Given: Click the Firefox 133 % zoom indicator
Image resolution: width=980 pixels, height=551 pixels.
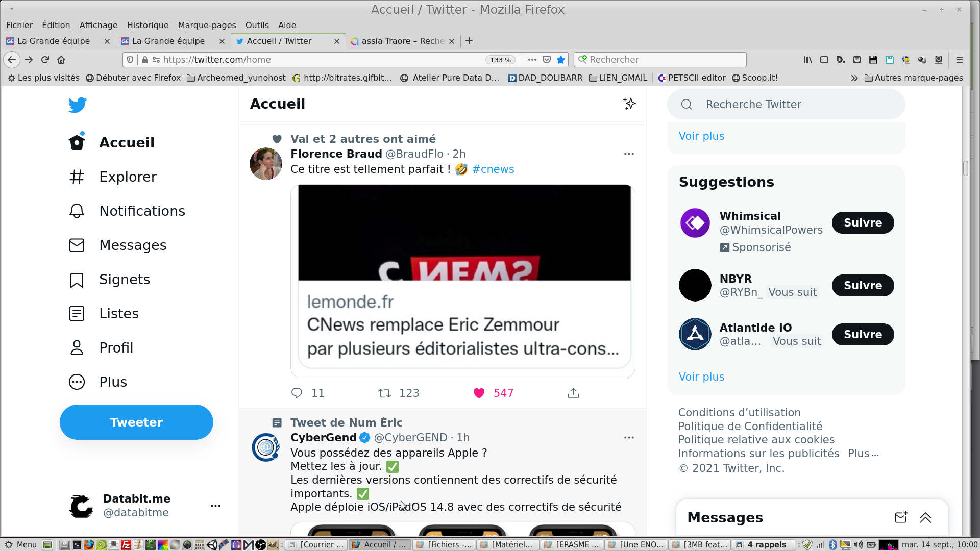Looking at the screenshot, I should click(500, 60).
